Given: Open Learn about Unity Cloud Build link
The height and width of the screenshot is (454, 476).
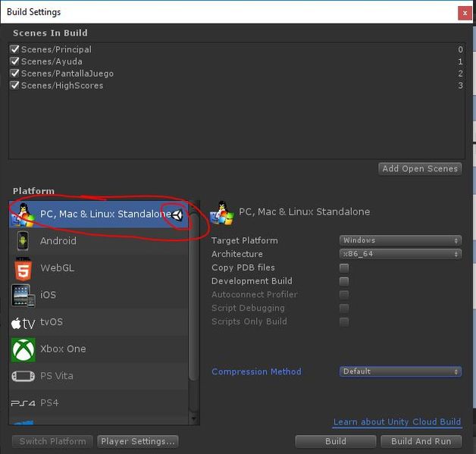Looking at the screenshot, I should pos(397,422).
